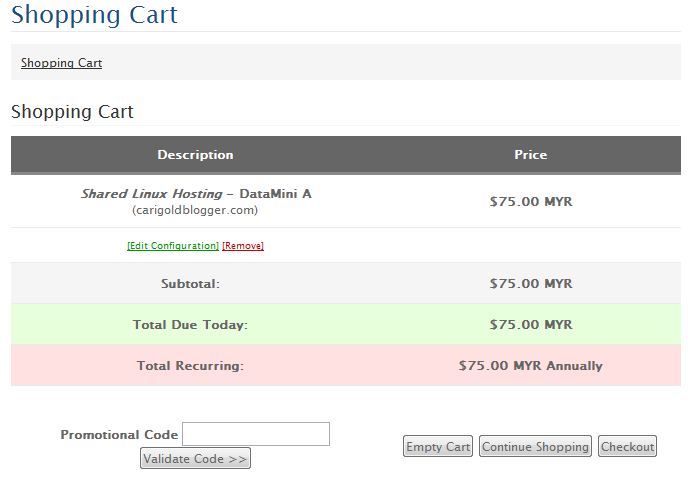Click the carigoldblogger.com domain text
The width and height of the screenshot is (691, 479).
[x=195, y=210]
